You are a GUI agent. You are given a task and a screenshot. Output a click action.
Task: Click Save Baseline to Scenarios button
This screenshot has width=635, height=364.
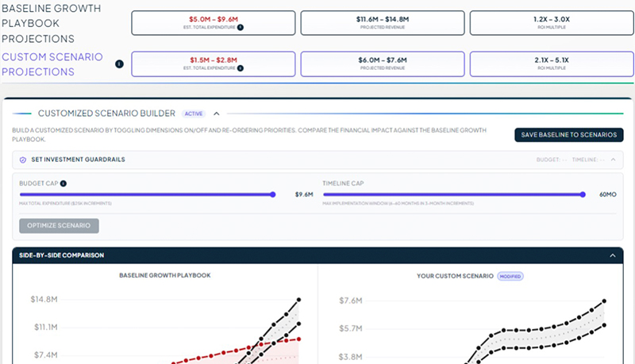(x=569, y=135)
